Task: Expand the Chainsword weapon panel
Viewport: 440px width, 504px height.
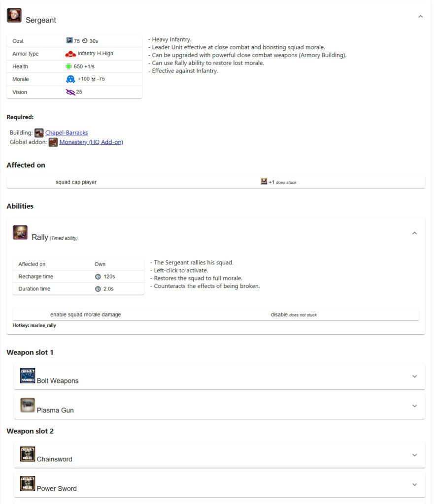Action: pyautogui.click(x=414, y=455)
